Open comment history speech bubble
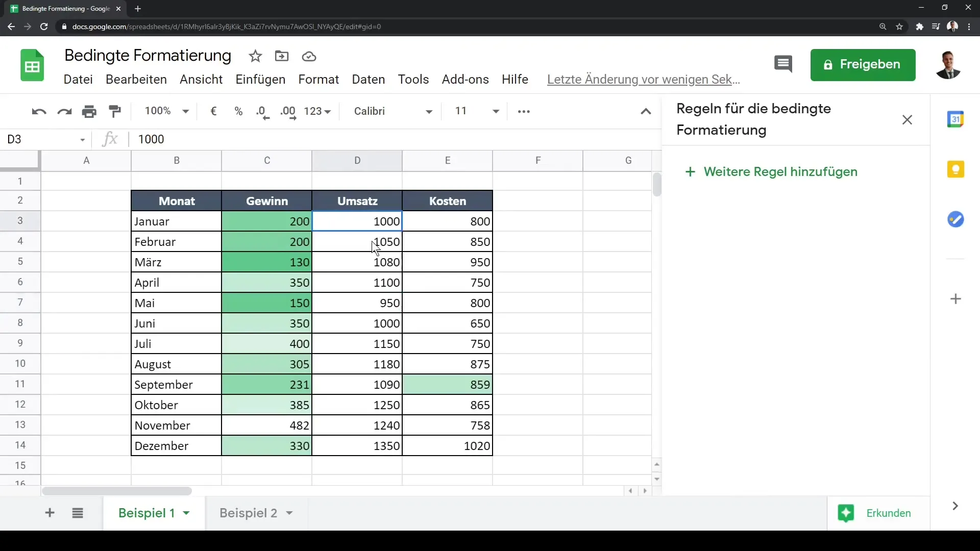The image size is (980, 551). (783, 64)
